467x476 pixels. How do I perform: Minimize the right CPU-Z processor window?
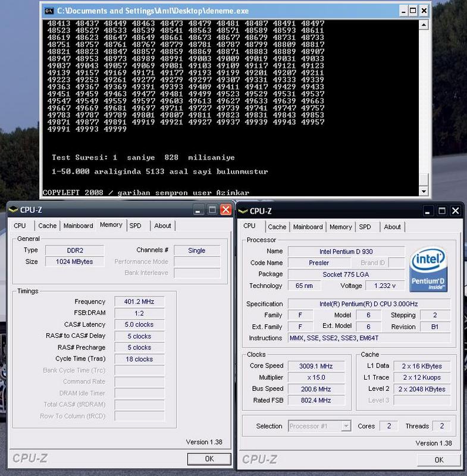tap(427, 211)
